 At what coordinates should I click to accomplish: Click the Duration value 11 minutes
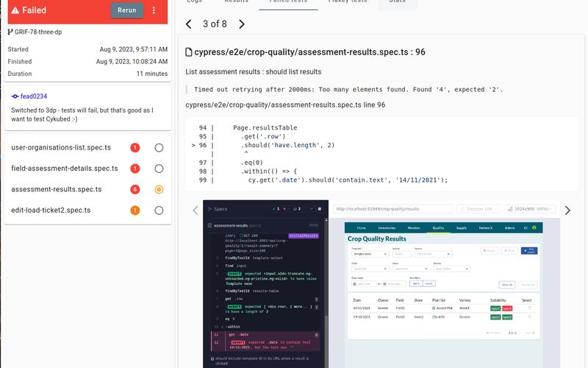(x=152, y=74)
